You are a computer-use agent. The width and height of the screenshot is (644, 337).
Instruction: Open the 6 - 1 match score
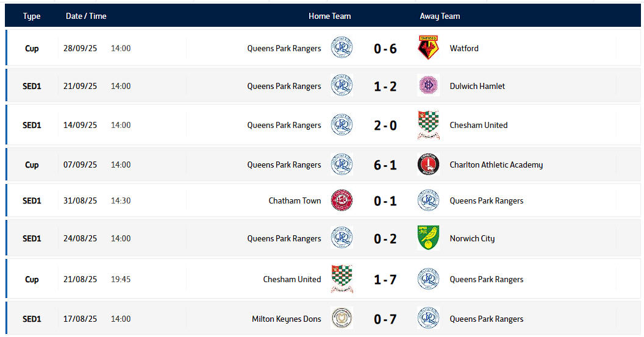(385, 165)
